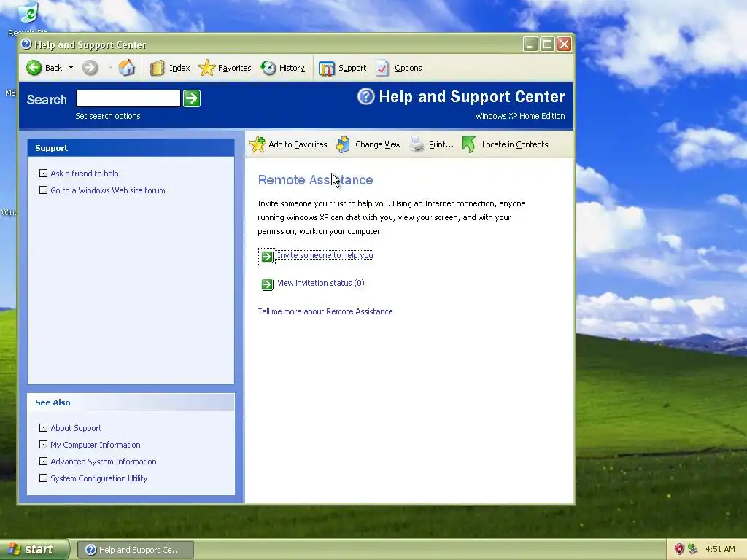Open View invitation status (0)

[x=321, y=283]
